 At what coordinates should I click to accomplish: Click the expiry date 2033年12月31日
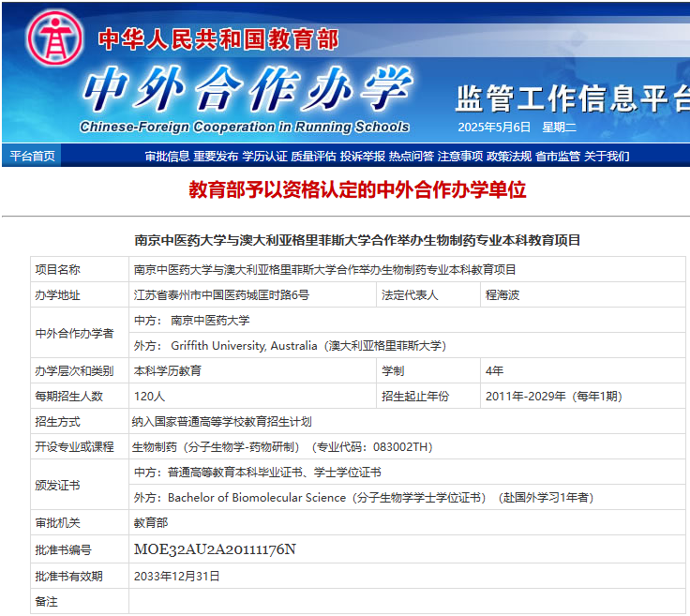(176, 577)
